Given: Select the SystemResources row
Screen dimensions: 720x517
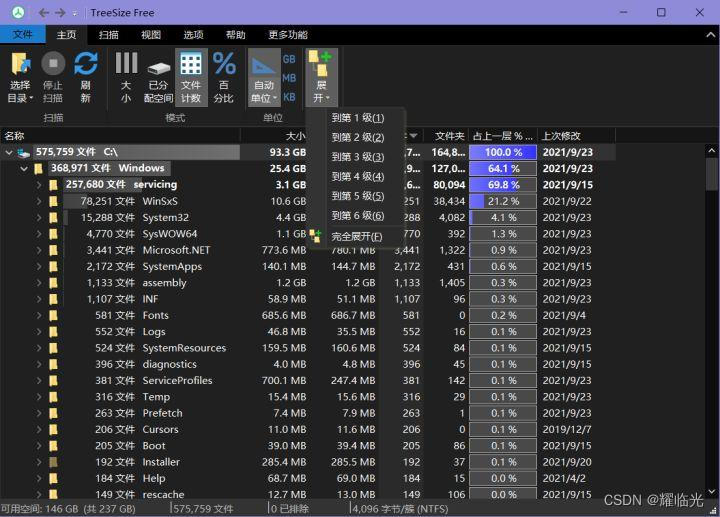Looking at the screenshot, I should (308, 348).
